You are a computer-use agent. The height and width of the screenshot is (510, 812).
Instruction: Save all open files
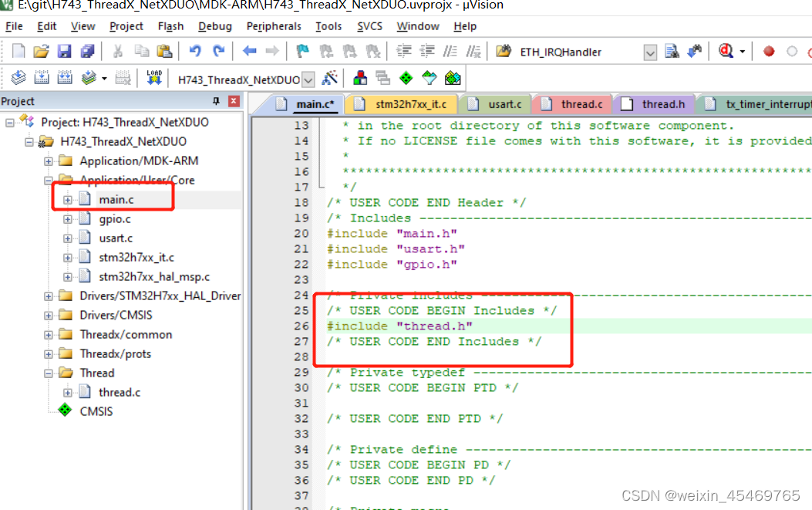pos(87,51)
